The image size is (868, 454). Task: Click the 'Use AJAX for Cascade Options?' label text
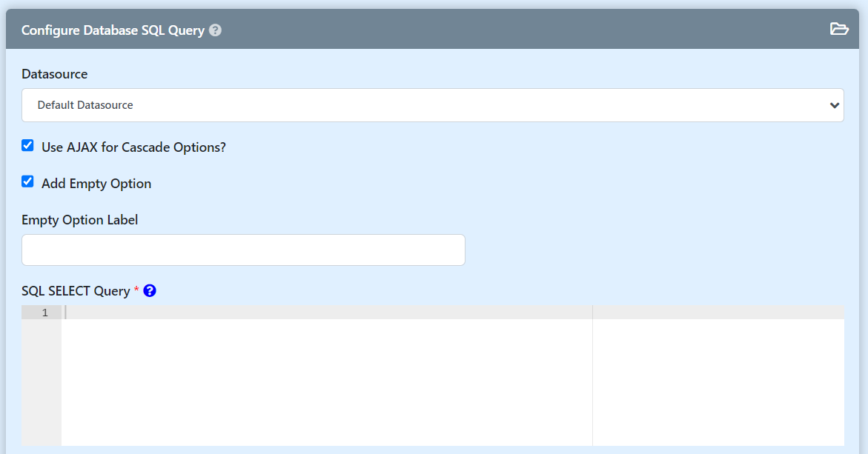tap(133, 147)
